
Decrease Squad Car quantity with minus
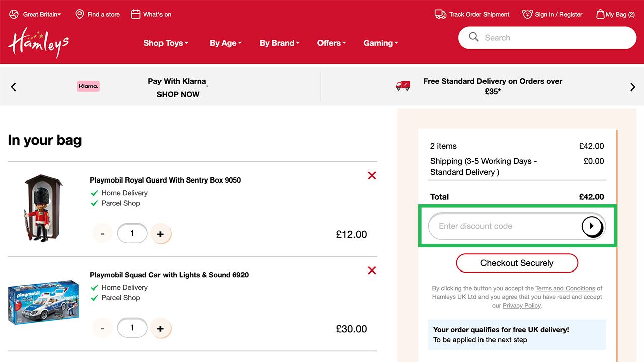click(x=103, y=328)
